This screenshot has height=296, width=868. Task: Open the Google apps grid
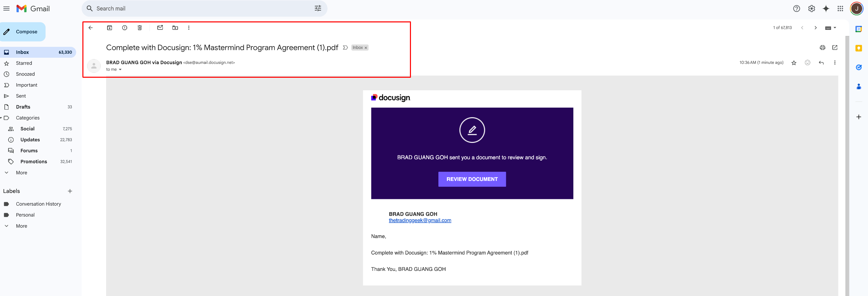(x=840, y=8)
